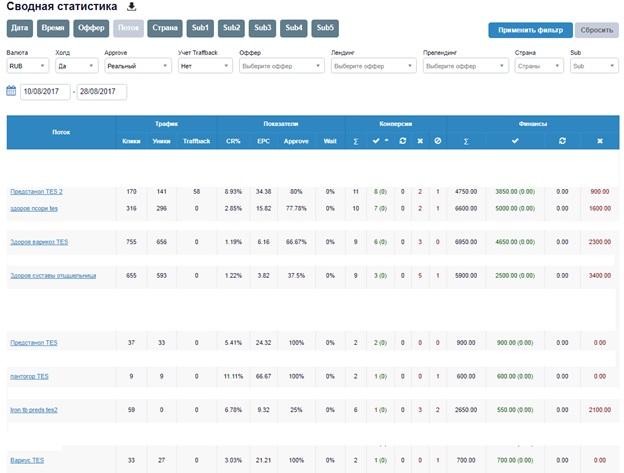Sort table by Traffback column
Viewport: 624px width, 473px height.
click(196, 141)
